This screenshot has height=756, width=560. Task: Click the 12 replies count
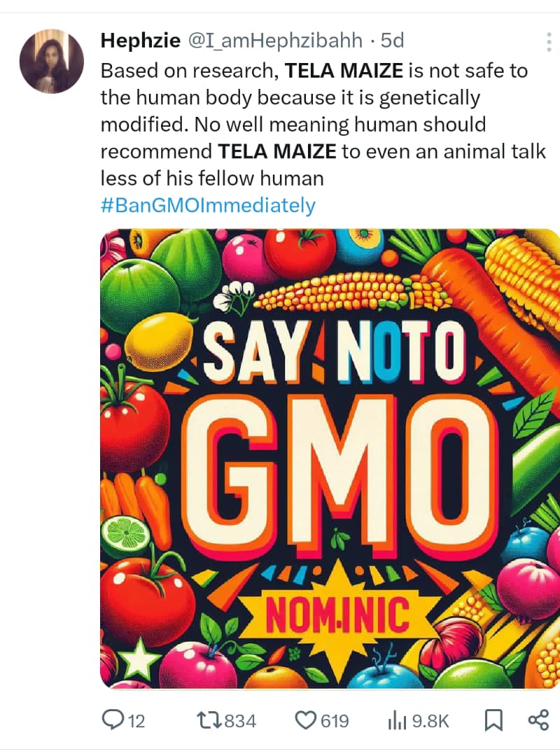[x=136, y=721]
